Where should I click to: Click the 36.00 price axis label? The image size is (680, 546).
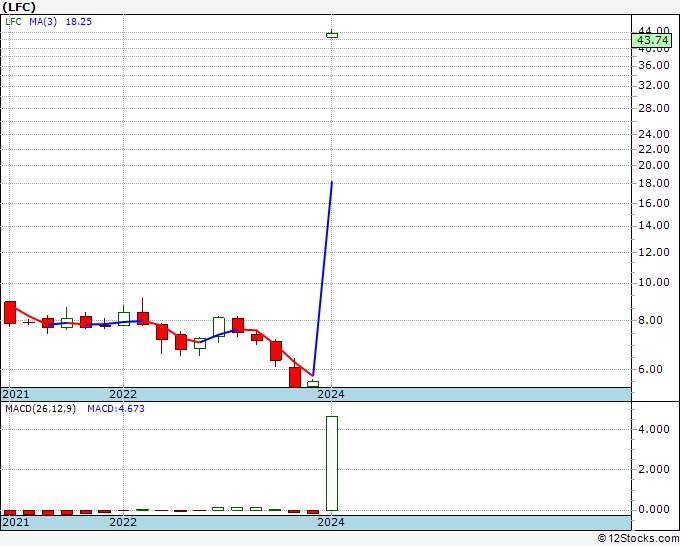click(x=654, y=65)
